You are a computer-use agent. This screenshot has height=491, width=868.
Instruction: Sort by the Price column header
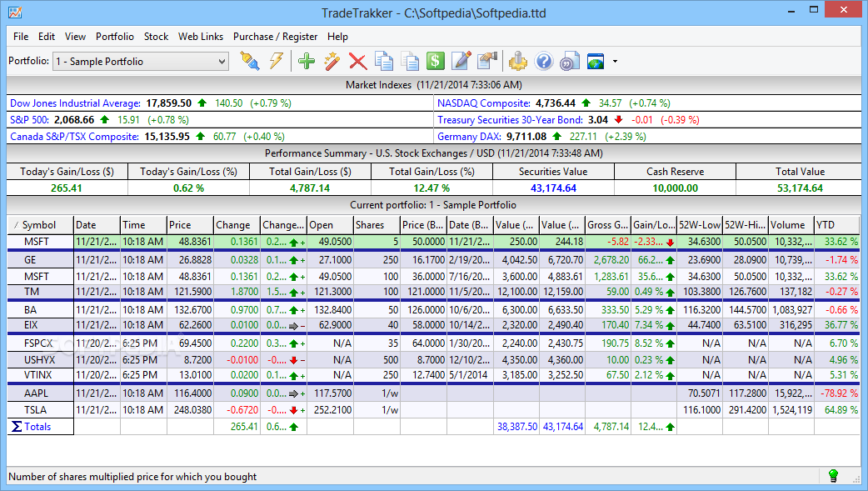(190, 225)
